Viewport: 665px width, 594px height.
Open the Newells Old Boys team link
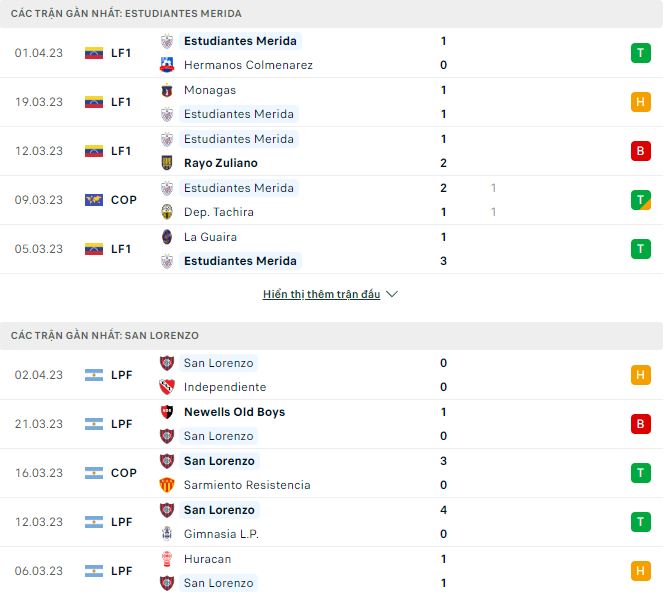pos(235,412)
